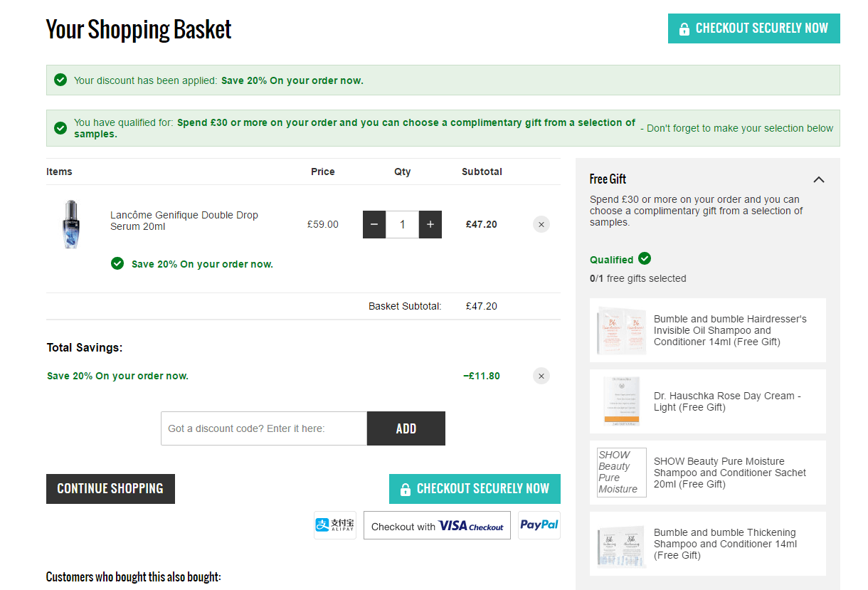Increase Lancôme serum quantity with plus button

tap(430, 224)
